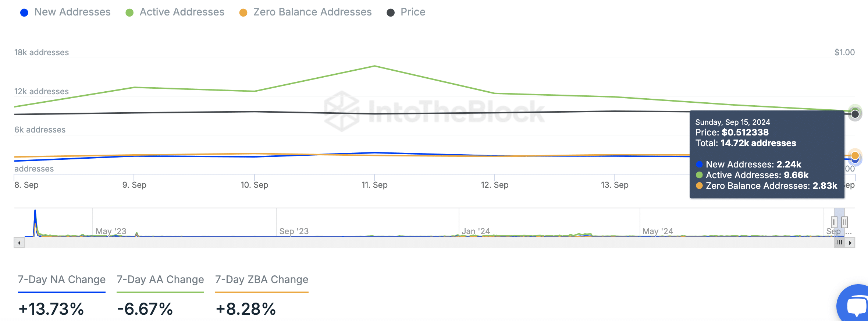Image resolution: width=868 pixels, height=321 pixels.
Task: Hide Zero Balance Addresses legend series
Action: pos(312,12)
